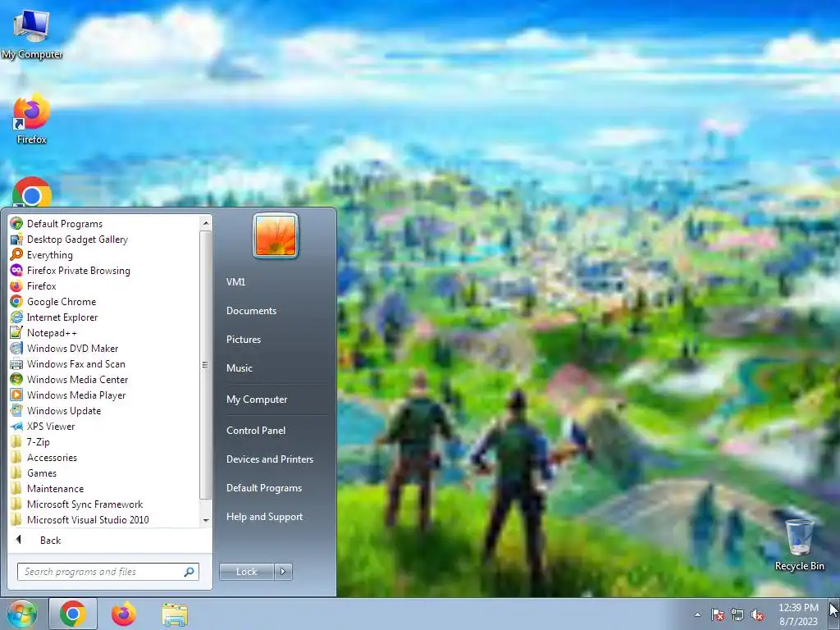Click the muted volume tray icon
This screenshot has height=630, width=840.
click(x=757, y=614)
